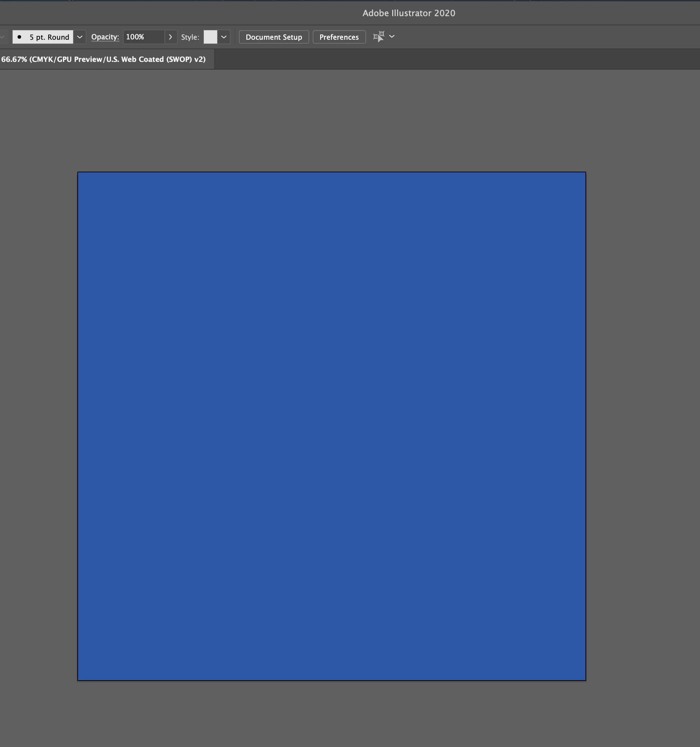The width and height of the screenshot is (700, 747).
Task: Switch to the 66.67% CMYK/GPU Preview document tab
Action: pyautogui.click(x=104, y=59)
